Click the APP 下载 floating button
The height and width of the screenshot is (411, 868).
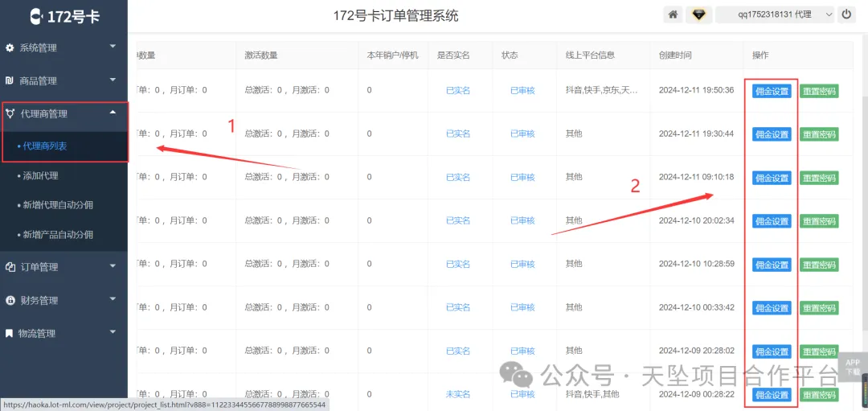pos(853,367)
